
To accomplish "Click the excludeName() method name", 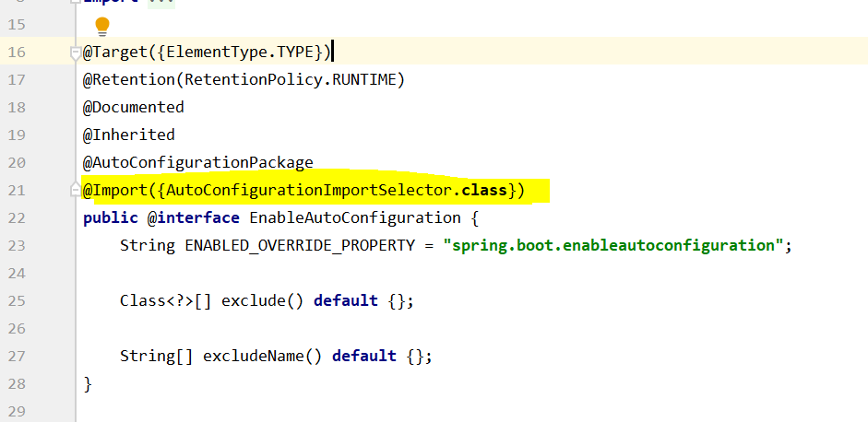I will 262,357.
